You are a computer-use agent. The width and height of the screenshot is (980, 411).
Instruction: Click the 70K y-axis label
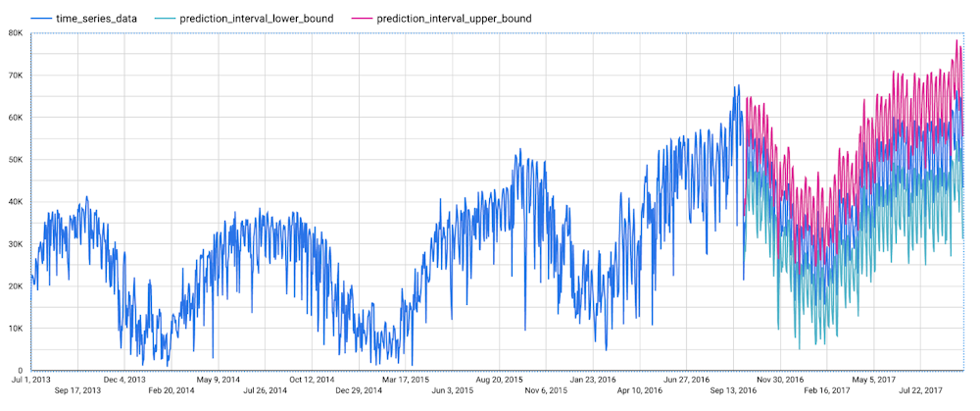pos(15,76)
